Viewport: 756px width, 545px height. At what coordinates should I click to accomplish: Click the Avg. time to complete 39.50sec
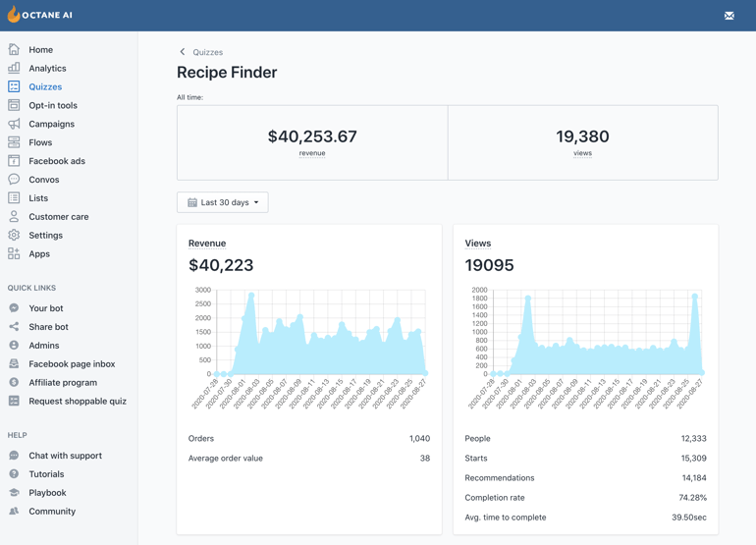[689, 518]
